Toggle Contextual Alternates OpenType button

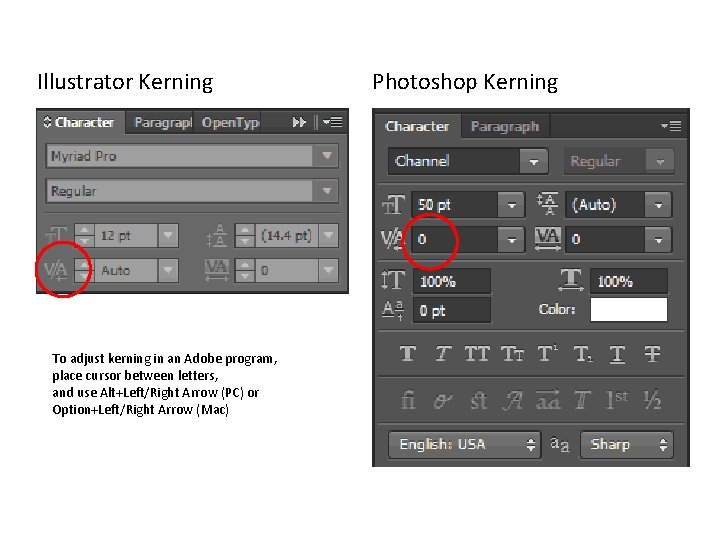coord(442,400)
